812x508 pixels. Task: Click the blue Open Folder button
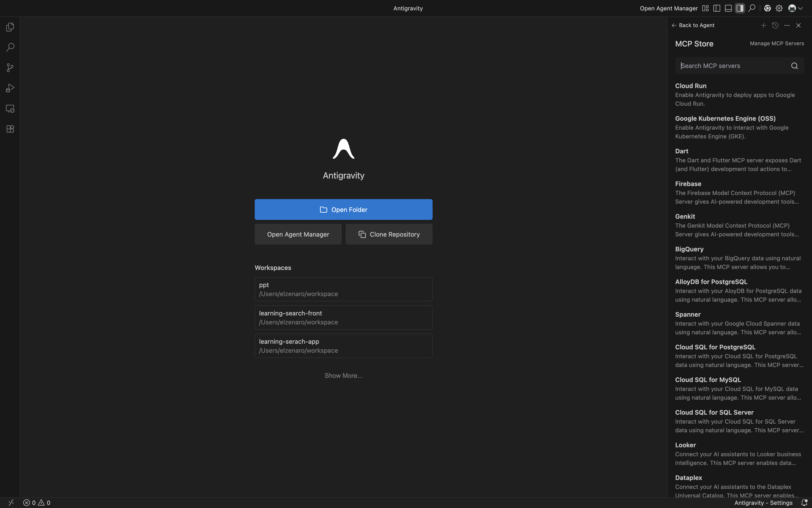coord(343,210)
